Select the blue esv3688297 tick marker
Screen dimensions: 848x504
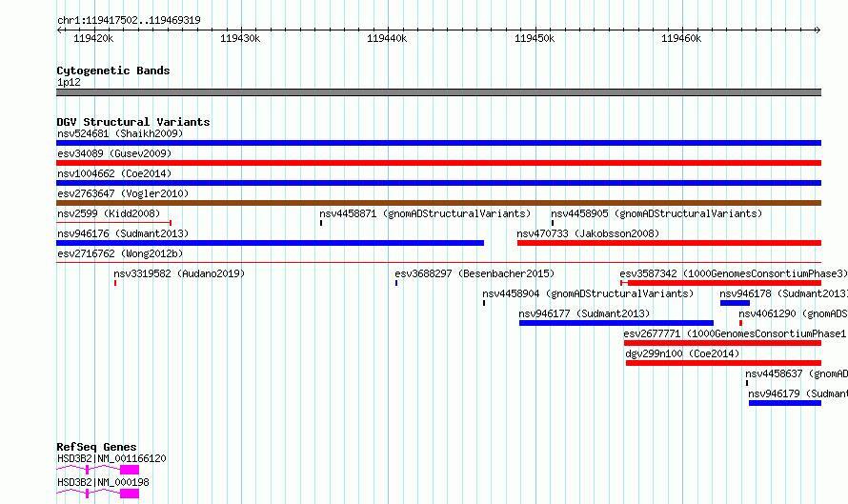[396, 283]
